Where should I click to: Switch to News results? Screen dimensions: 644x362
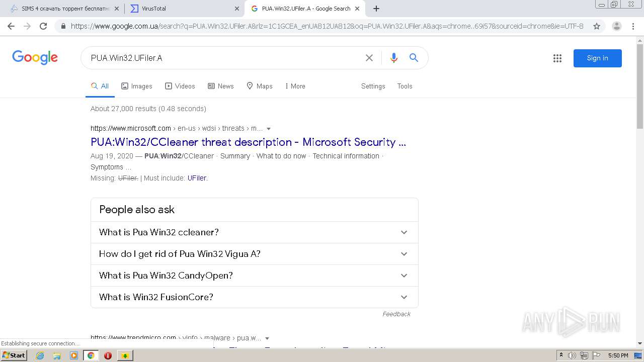(x=221, y=86)
